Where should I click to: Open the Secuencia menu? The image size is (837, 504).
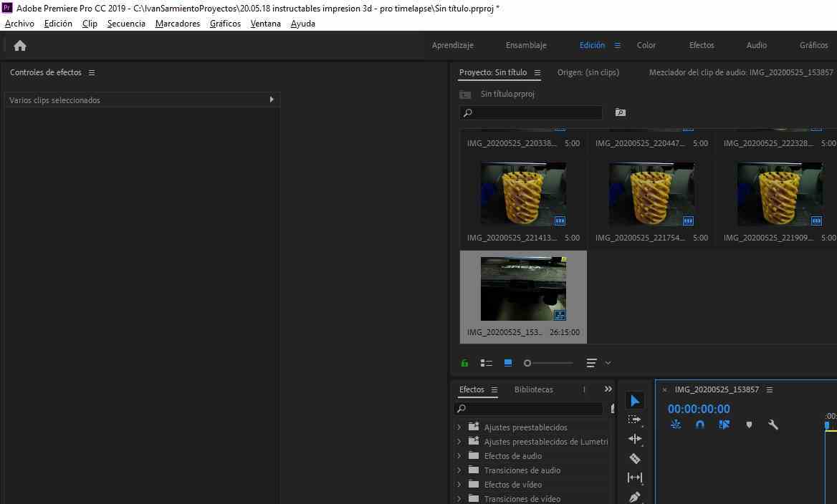[x=126, y=24]
